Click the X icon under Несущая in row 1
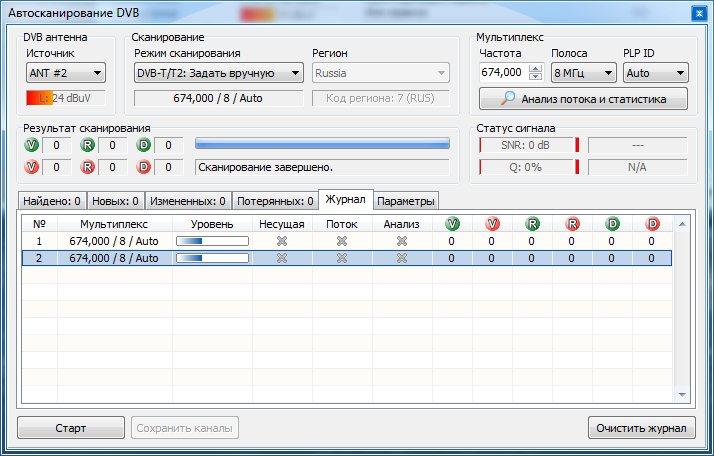 coord(281,241)
